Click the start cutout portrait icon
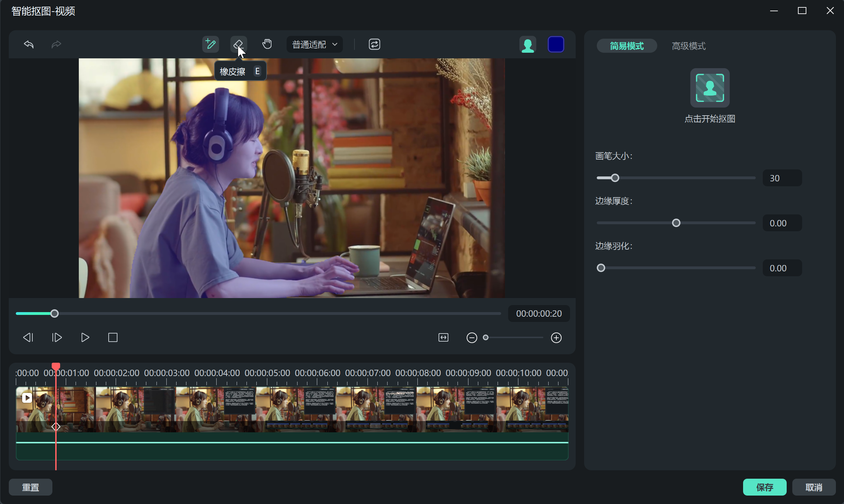 click(x=710, y=88)
